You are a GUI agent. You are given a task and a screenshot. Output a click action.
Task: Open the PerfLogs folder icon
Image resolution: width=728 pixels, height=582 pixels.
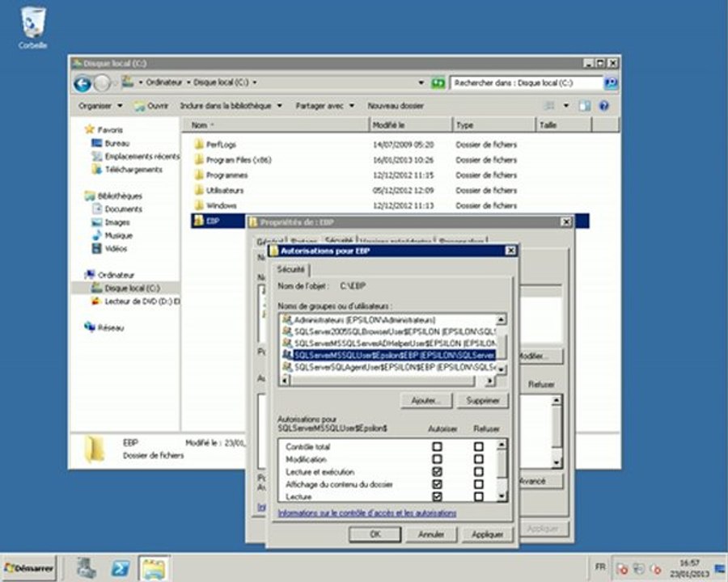199,145
